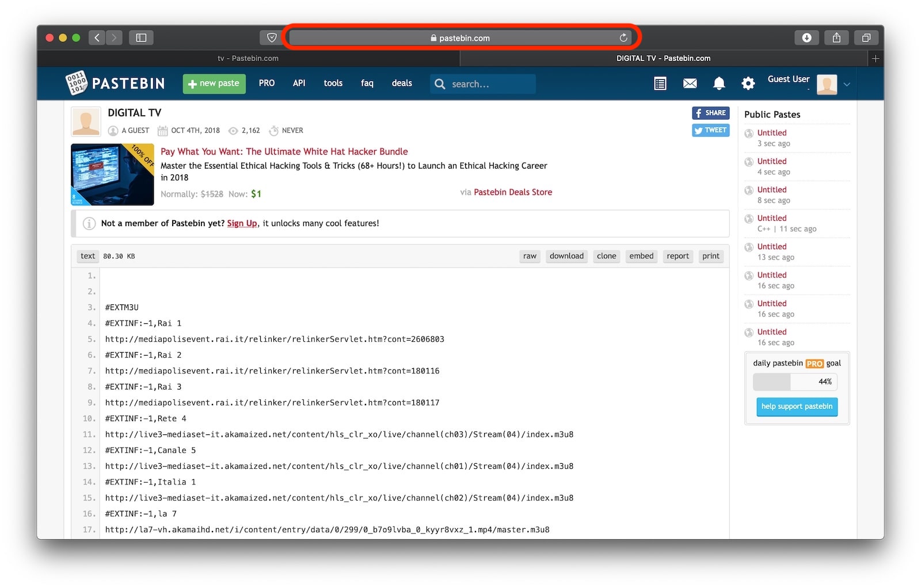The height and width of the screenshot is (588, 921).
Task: Open the Untitled C++ paste
Action: tap(771, 218)
